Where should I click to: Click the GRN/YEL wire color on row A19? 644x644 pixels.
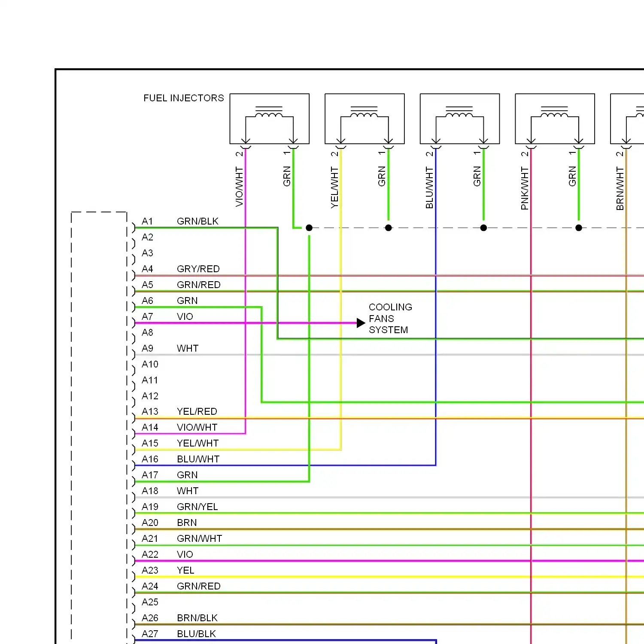click(x=197, y=507)
